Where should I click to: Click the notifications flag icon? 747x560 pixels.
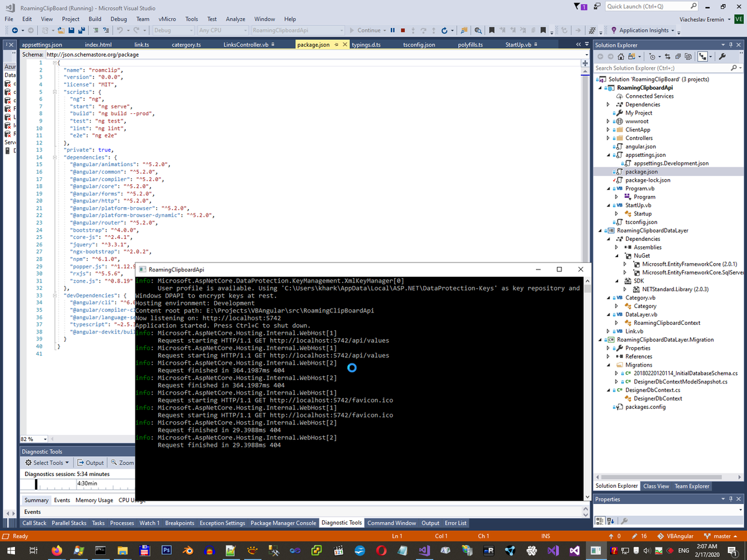pos(581,6)
